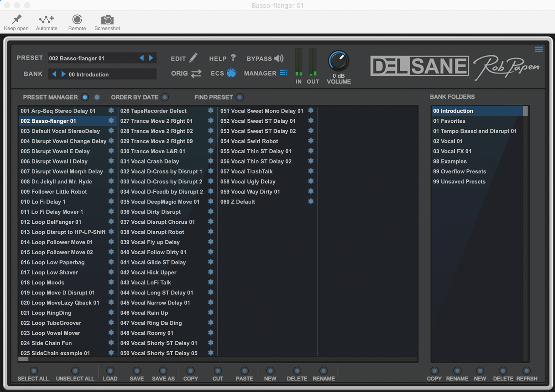The width and height of the screenshot is (555, 392).
Task: Star the 026 TapeRecorder Defect preset
Action: click(211, 110)
